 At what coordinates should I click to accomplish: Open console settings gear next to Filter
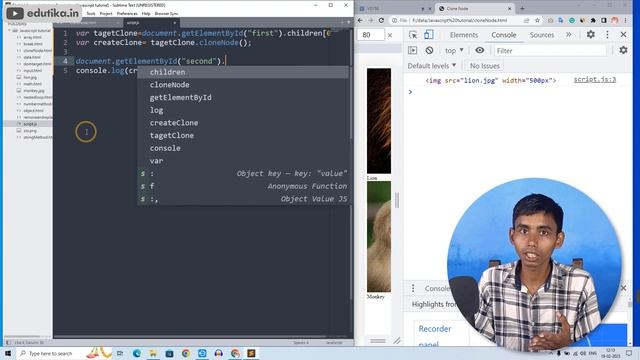pyautogui.click(x=623, y=50)
